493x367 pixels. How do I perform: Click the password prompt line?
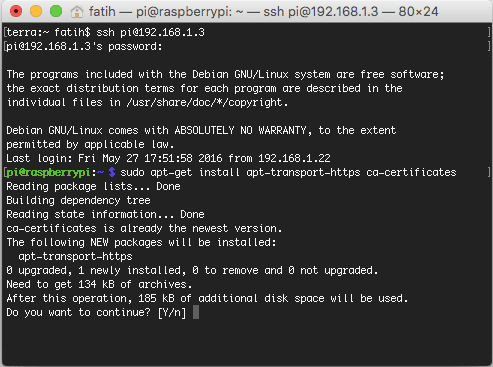[84, 46]
